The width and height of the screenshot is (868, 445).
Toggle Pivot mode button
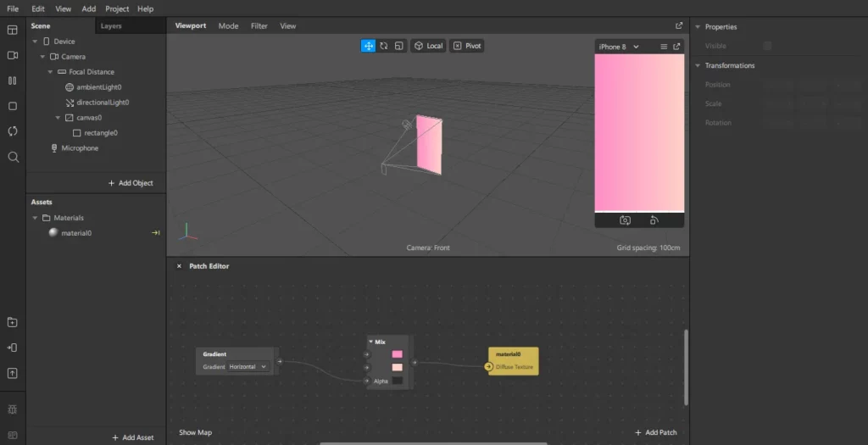467,46
